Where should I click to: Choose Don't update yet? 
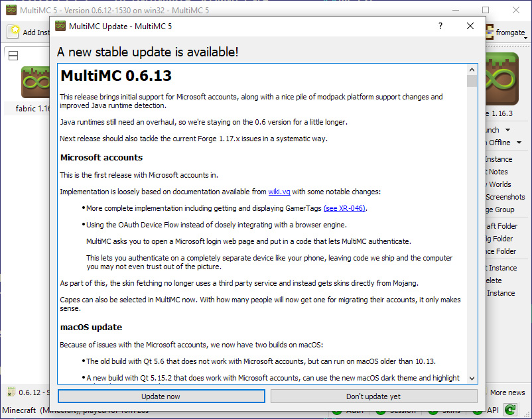(x=373, y=396)
